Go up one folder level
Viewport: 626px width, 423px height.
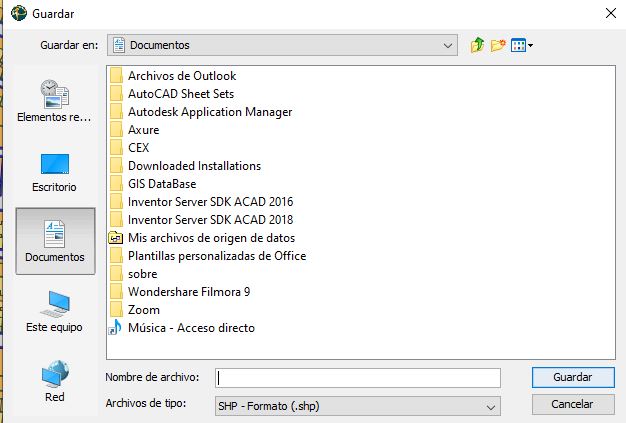[478, 45]
